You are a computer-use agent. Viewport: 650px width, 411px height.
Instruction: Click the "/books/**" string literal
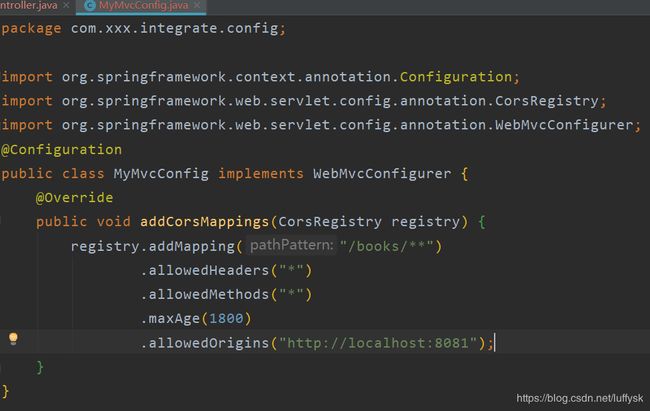(386, 246)
